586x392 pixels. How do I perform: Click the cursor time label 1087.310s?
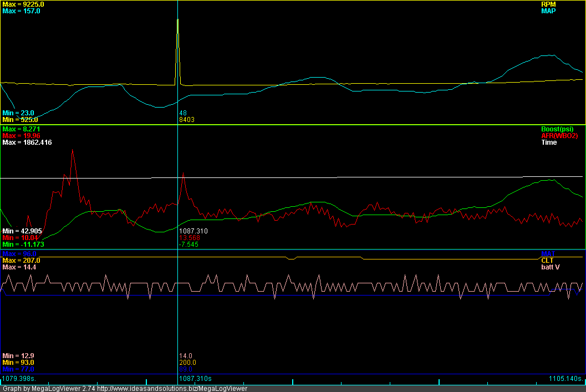pos(194,379)
